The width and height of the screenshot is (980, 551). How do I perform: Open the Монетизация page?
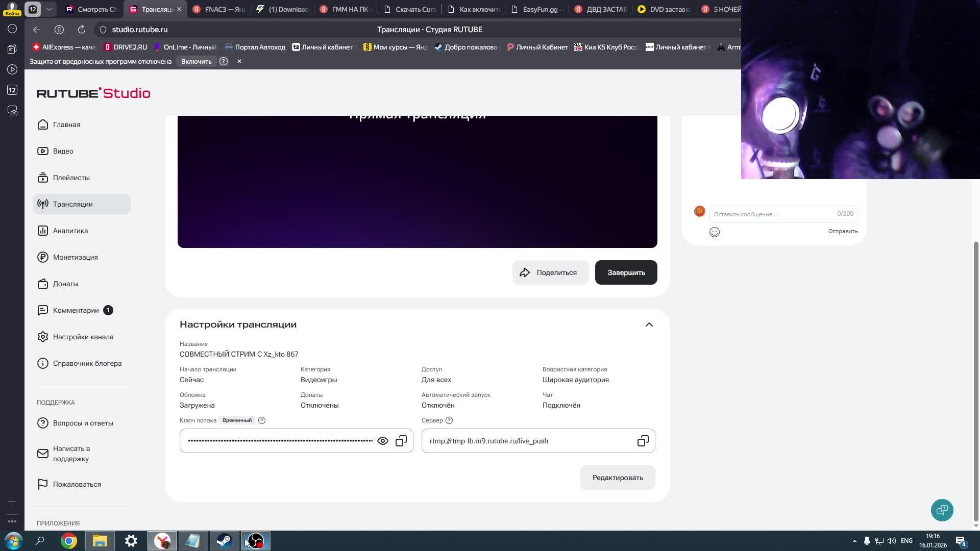coord(76,257)
